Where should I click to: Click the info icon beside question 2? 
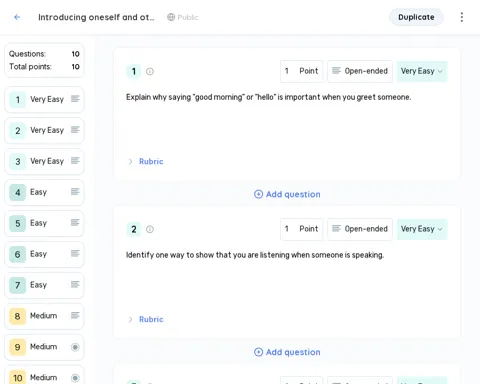tap(150, 229)
